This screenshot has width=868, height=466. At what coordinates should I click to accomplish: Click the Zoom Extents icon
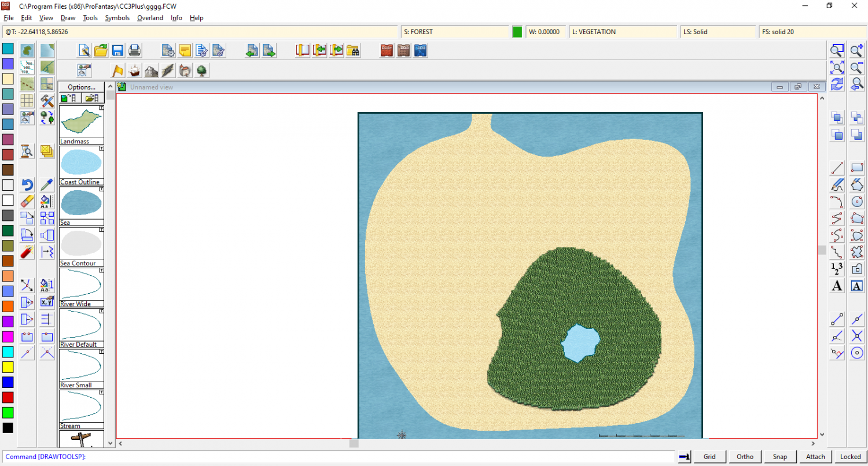click(837, 67)
